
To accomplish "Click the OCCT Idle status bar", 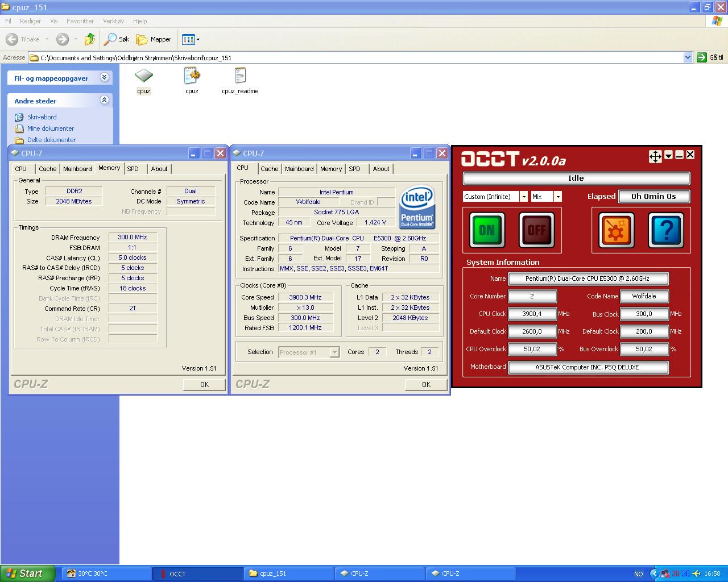I will click(x=576, y=178).
